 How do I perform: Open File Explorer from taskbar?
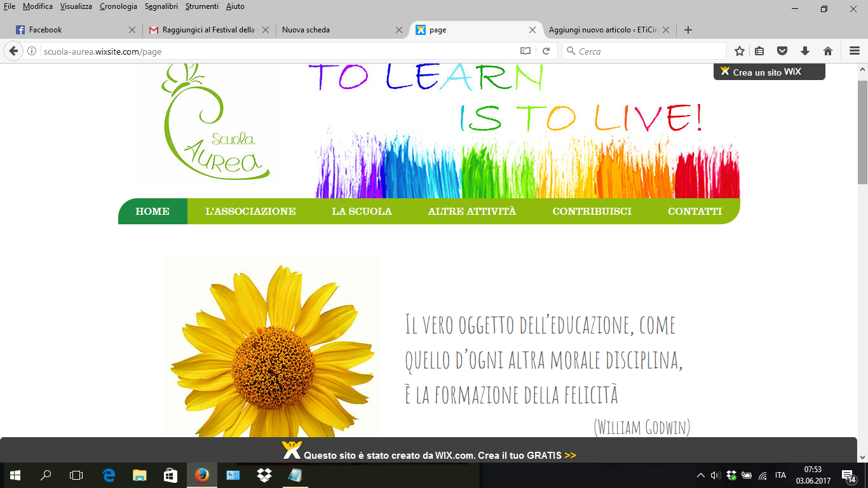[140, 475]
